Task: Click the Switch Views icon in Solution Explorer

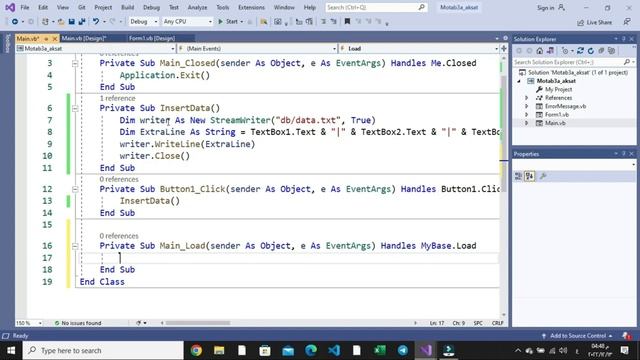Action: (550, 51)
